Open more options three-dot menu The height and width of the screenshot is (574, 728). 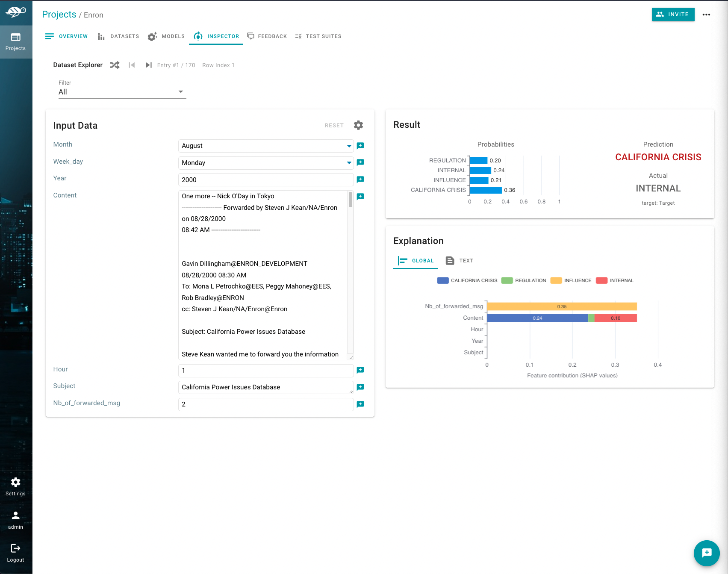pyautogui.click(x=706, y=15)
